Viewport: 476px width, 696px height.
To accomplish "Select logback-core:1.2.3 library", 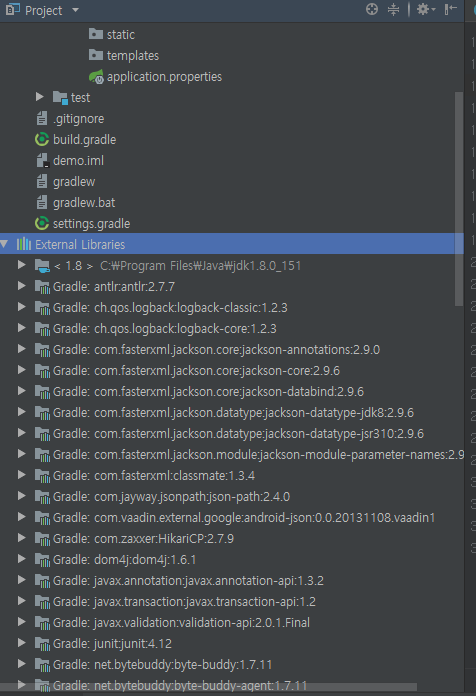I will tap(164, 329).
